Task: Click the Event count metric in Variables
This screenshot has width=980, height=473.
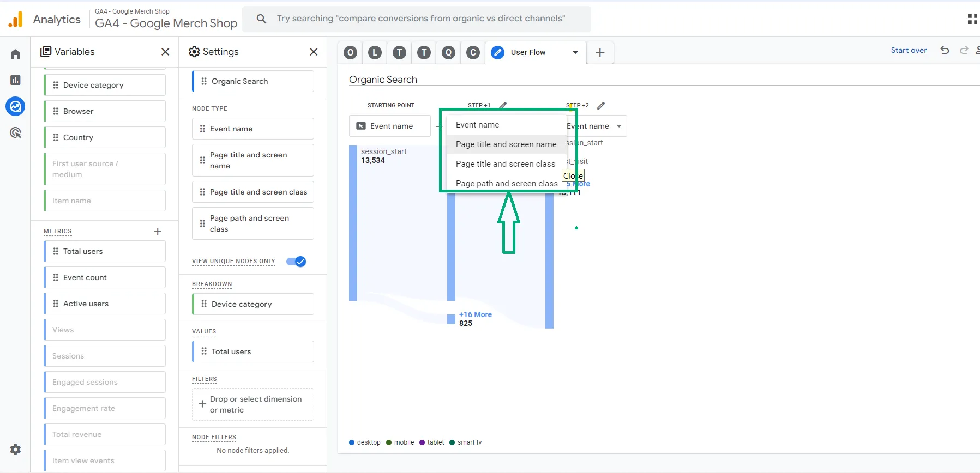Action: [105, 277]
